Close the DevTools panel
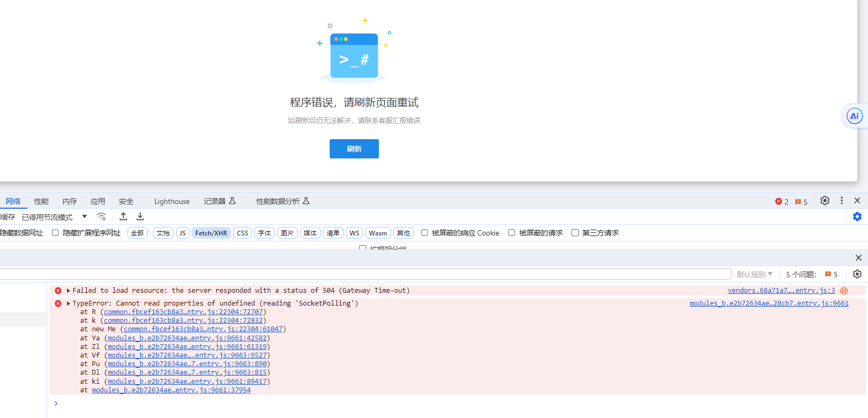The image size is (868, 418). tap(857, 200)
